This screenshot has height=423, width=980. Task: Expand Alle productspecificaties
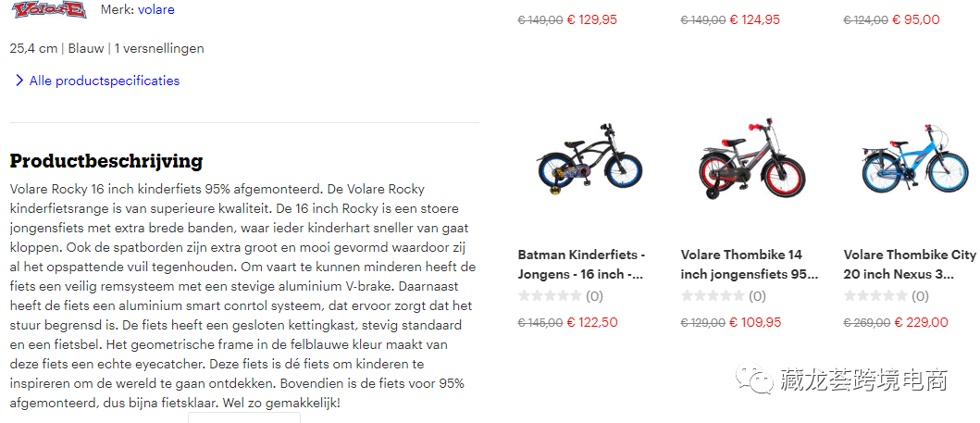[104, 81]
